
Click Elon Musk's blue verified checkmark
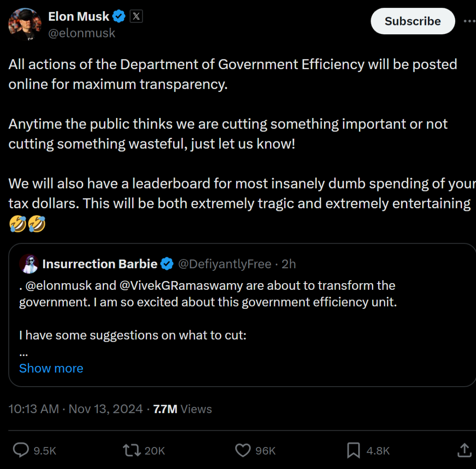pos(119,17)
